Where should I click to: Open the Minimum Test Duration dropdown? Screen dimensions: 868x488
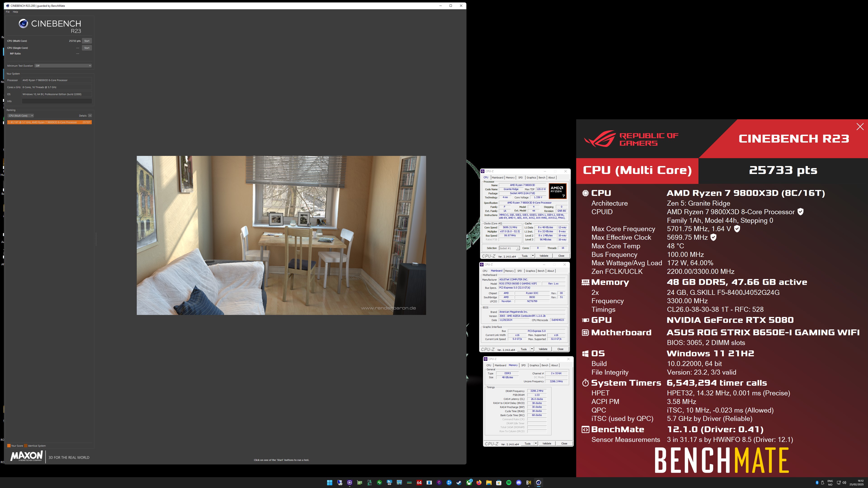point(63,66)
